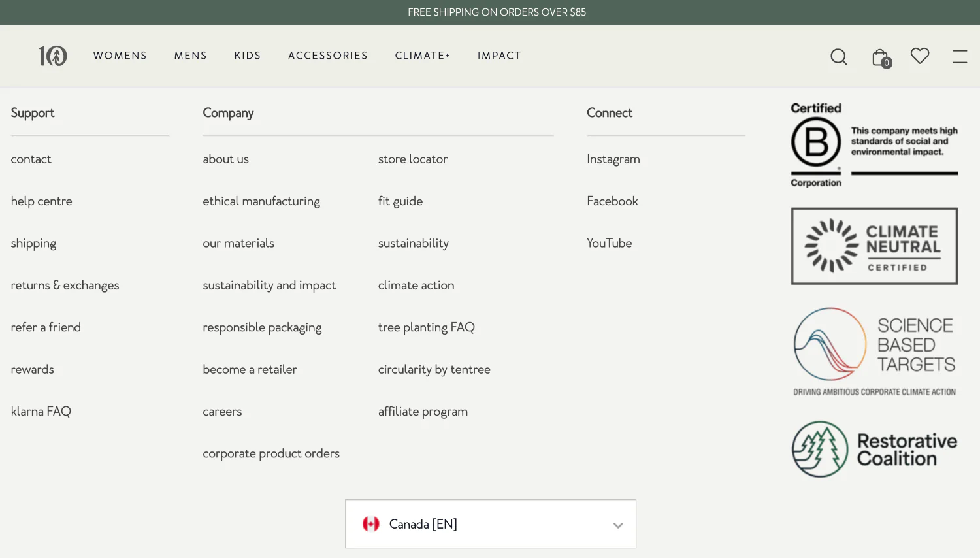980x558 pixels.
Task: Click the Restorative Coalition logo
Action: click(x=874, y=449)
